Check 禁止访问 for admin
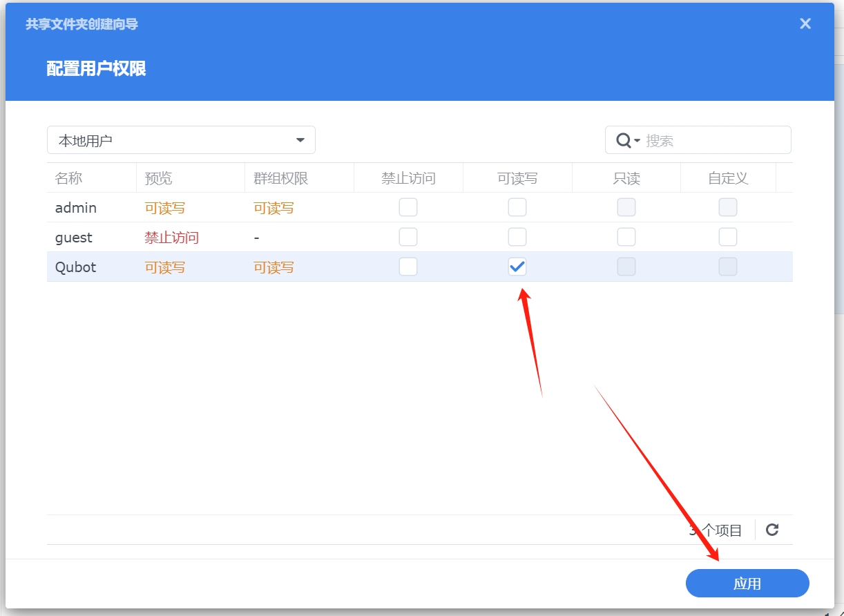This screenshot has width=844, height=616. 408,207
